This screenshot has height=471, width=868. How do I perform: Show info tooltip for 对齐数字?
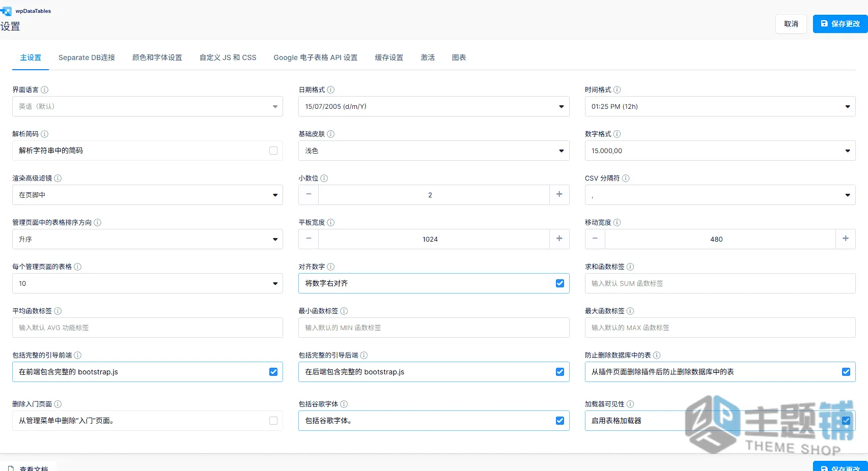pyautogui.click(x=331, y=267)
